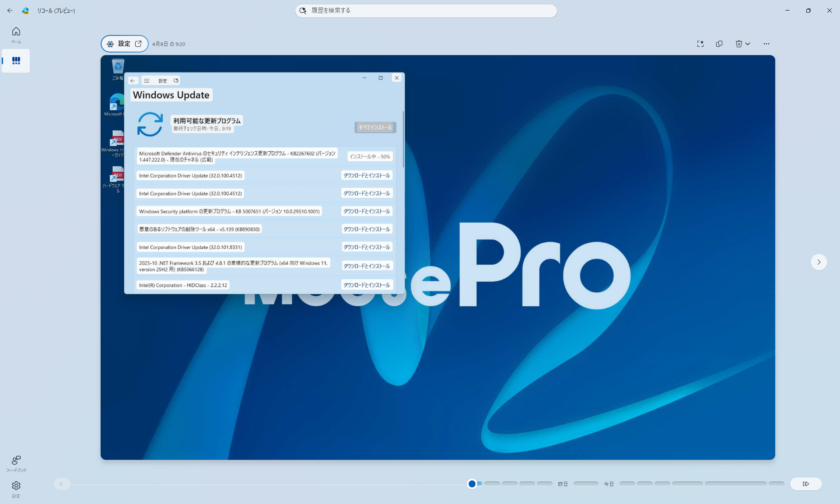Screen dimensions: 840x504
Task: Go to next snapshot with right chevron
Action: (819, 262)
